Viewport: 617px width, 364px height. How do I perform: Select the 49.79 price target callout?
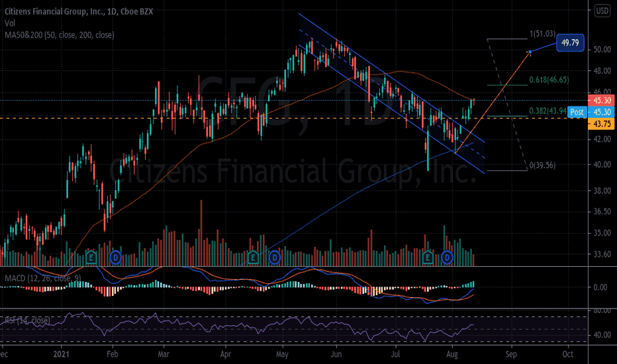point(570,42)
